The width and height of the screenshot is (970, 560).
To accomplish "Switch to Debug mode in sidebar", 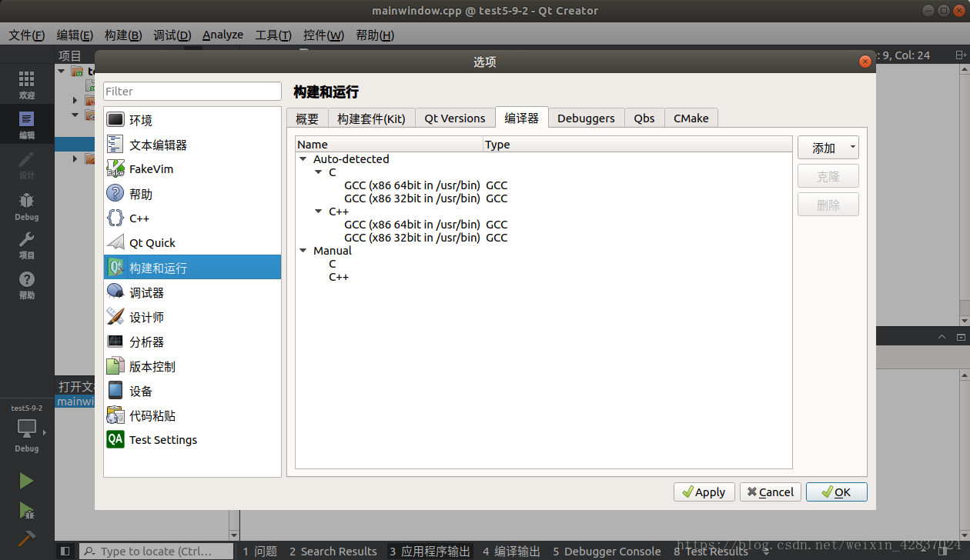I will [27, 206].
